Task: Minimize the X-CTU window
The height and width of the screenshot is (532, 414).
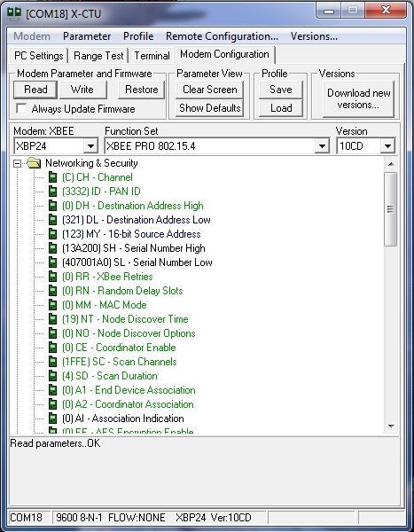Action: click(x=329, y=11)
